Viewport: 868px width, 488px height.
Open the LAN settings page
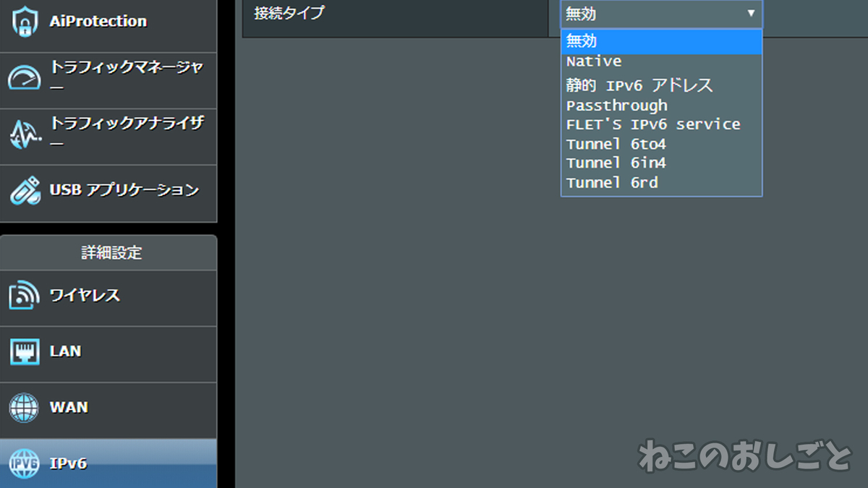(x=109, y=354)
